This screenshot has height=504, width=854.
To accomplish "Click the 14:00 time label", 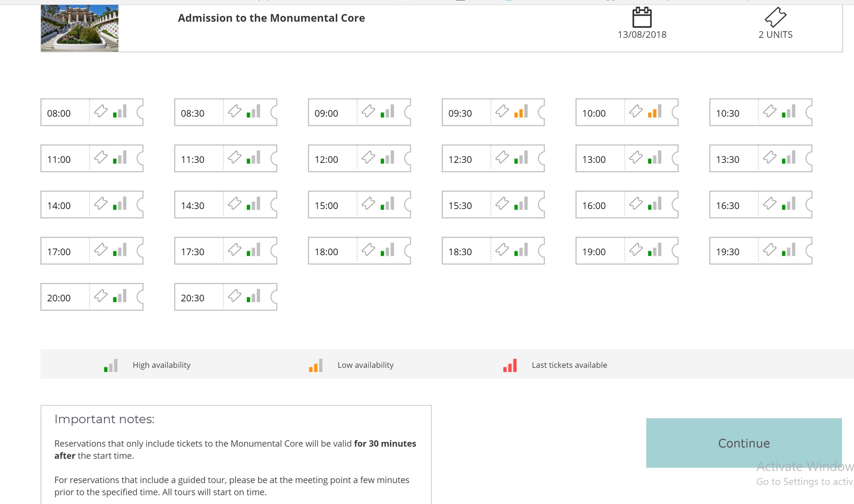I will point(59,206).
